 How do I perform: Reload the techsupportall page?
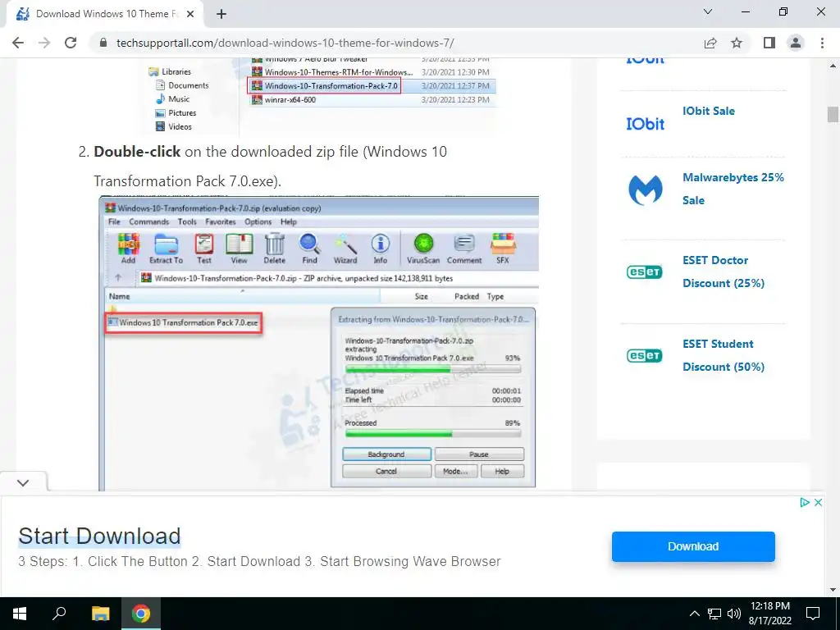[x=71, y=43]
